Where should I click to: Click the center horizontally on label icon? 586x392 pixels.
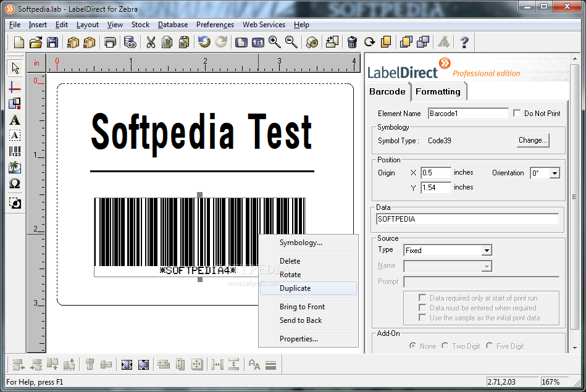pyautogui.click(x=127, y=364)
